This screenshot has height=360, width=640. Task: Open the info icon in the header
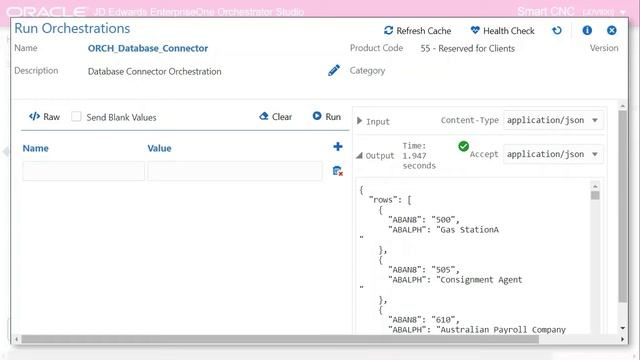(x=587, y=30)
